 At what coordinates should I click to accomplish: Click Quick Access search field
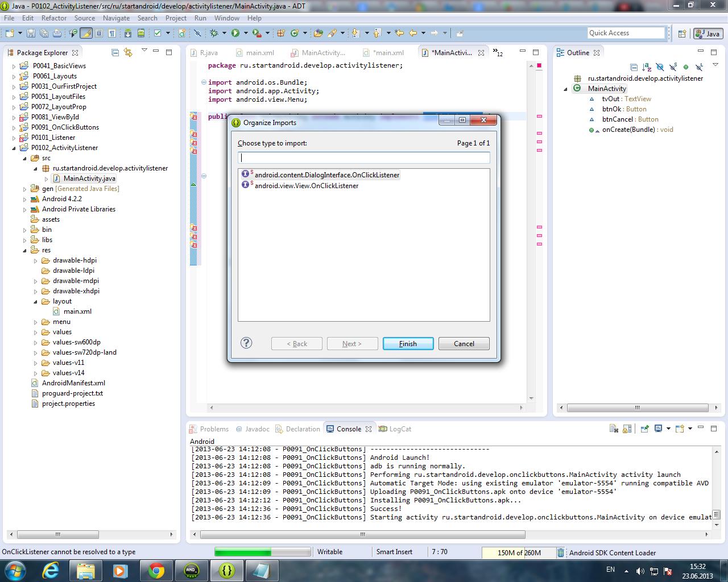click(x=626, y=33)
